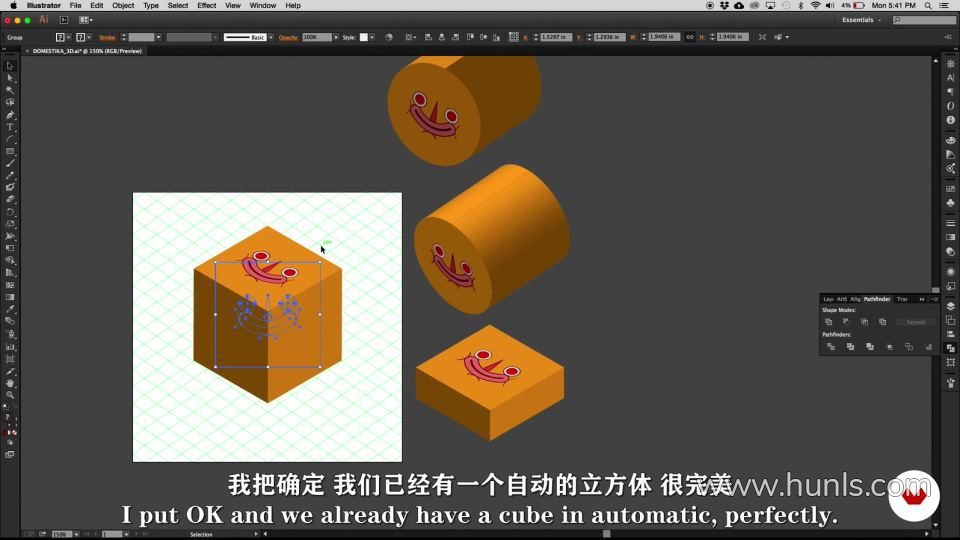This screenshot has height=540, width=960.
Task: Switch to the Pathfinder tab
Action: [x=877, y=299]
